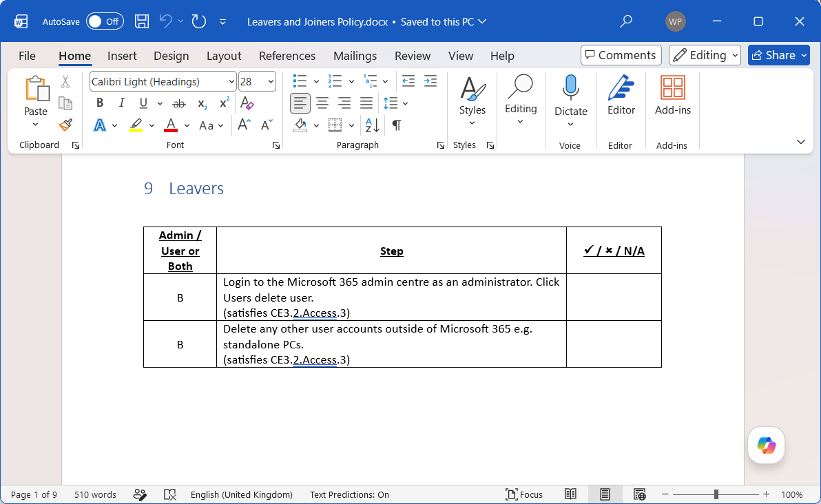This screenshot has width=821, height=504.
Task: Toggle center alignment
Action: (x=322, y=103)
